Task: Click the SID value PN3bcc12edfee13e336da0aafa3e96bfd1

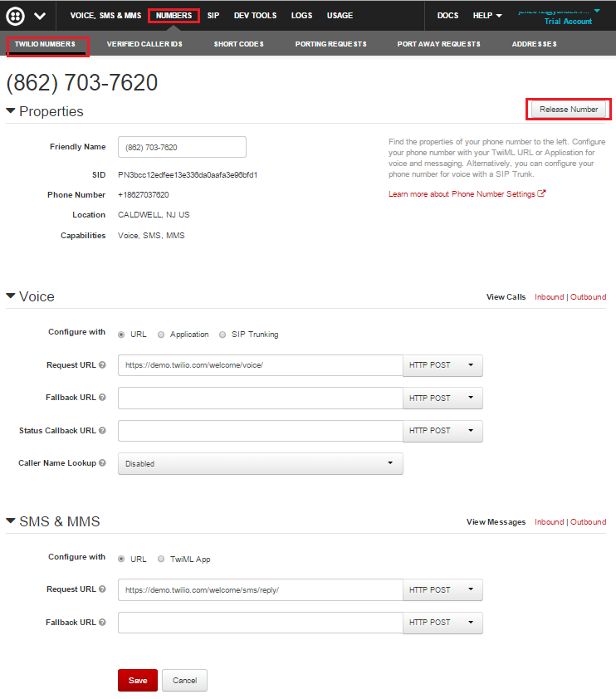Action: coord(188,174)
